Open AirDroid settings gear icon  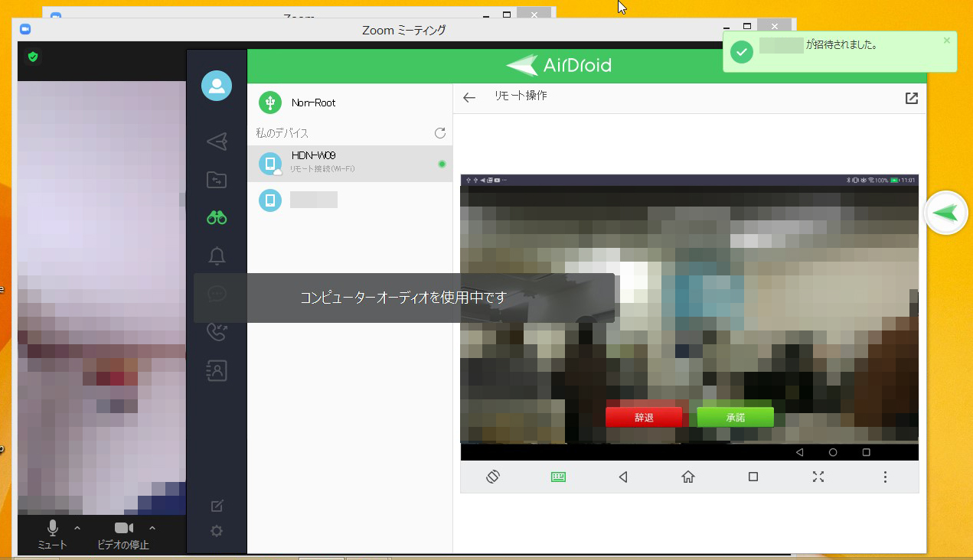pyautogui.click(x=217, y=530)
